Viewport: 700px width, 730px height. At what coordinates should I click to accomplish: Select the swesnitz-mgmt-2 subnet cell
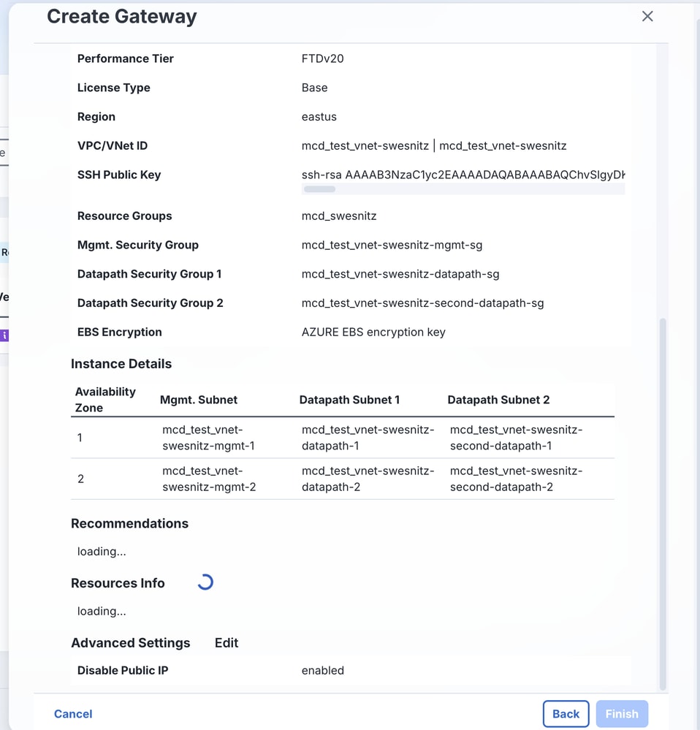click(x=209, y=479)
